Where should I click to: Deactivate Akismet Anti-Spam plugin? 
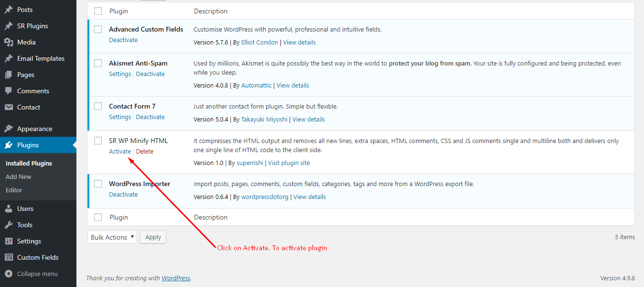pyautogui.click(x=150, y=74)
